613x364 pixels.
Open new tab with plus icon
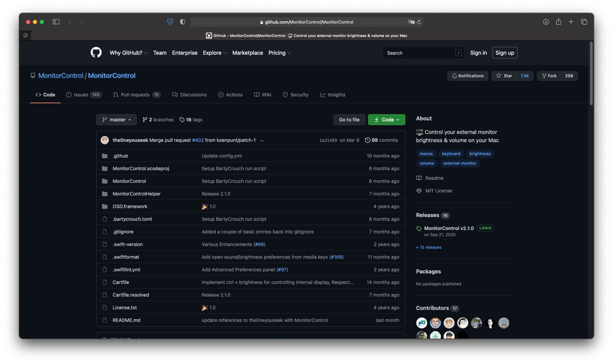[x=571, y=22]
